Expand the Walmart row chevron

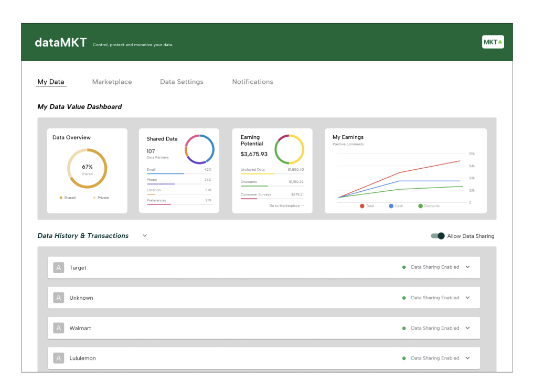pyautogui.click(x=467, y=328)
